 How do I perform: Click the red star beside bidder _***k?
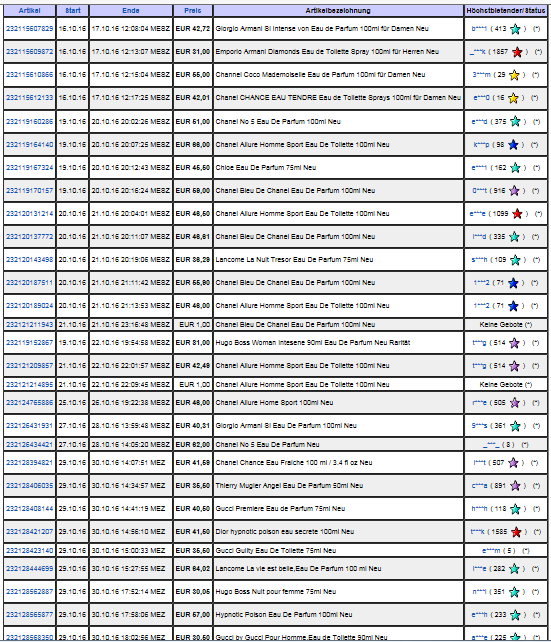coord(517,52)
